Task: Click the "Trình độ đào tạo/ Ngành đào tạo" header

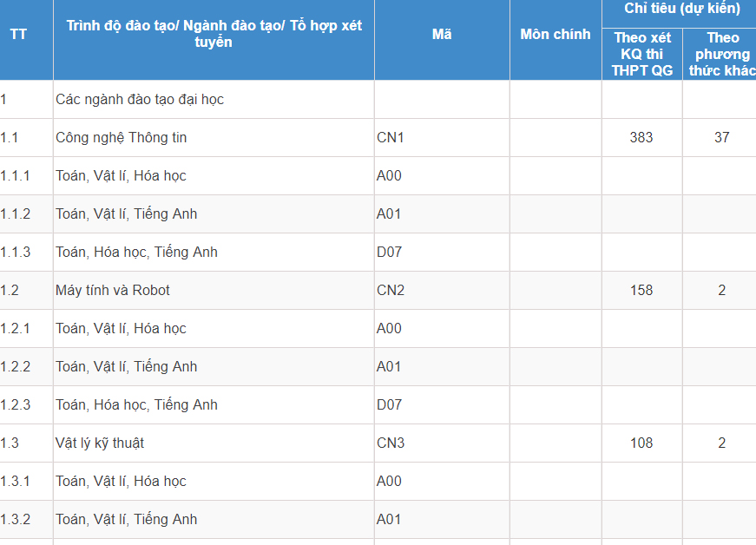Action: pyautogui.click(x=214, y=34)
